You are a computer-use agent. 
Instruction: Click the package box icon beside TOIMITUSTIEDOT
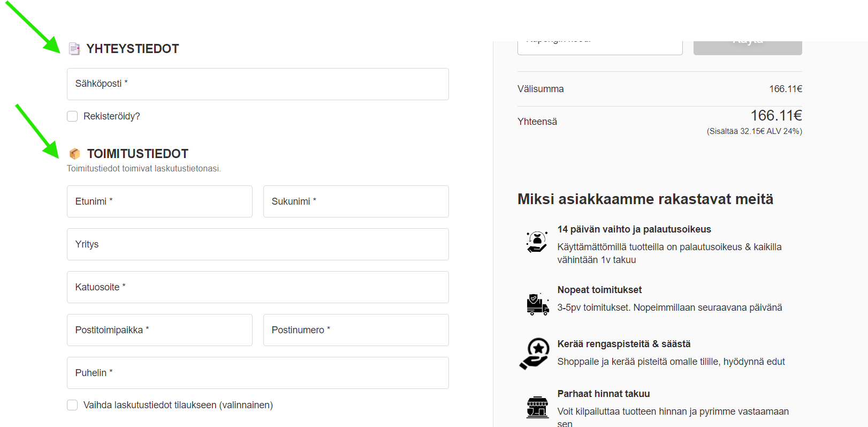click(x=75, y=154)
